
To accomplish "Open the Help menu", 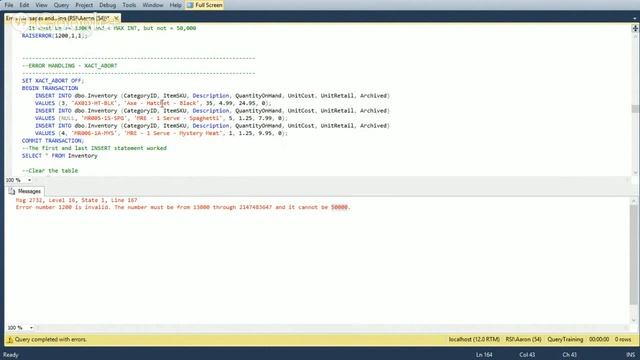I will coord(176,5).
